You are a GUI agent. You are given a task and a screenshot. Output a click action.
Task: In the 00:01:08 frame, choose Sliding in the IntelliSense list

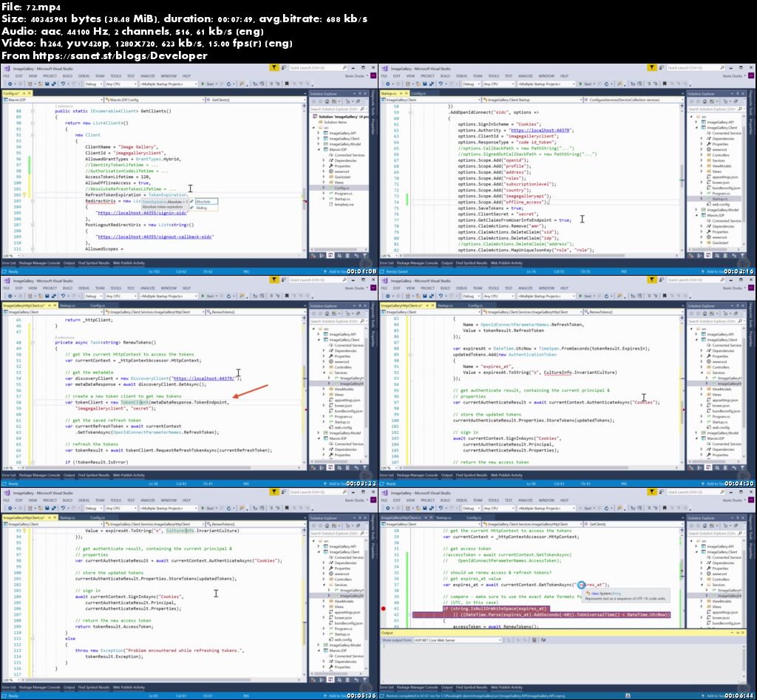click(202, 208)
